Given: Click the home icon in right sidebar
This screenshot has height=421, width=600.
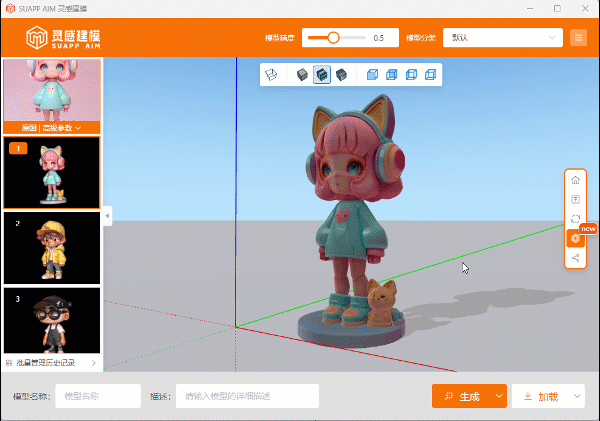Looking at the screenshot, I should click(575, 180).
